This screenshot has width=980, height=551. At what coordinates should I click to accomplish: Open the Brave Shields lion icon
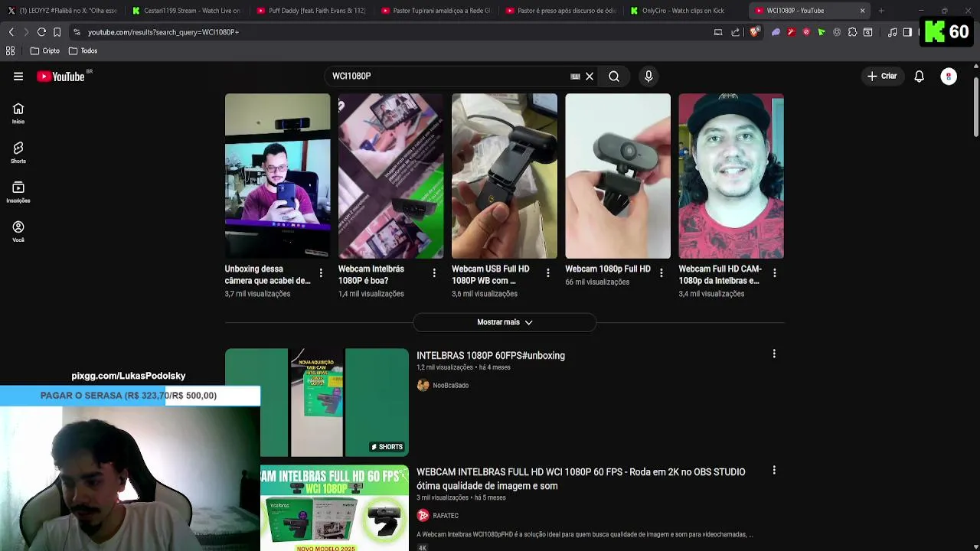[x=754, y=32]
